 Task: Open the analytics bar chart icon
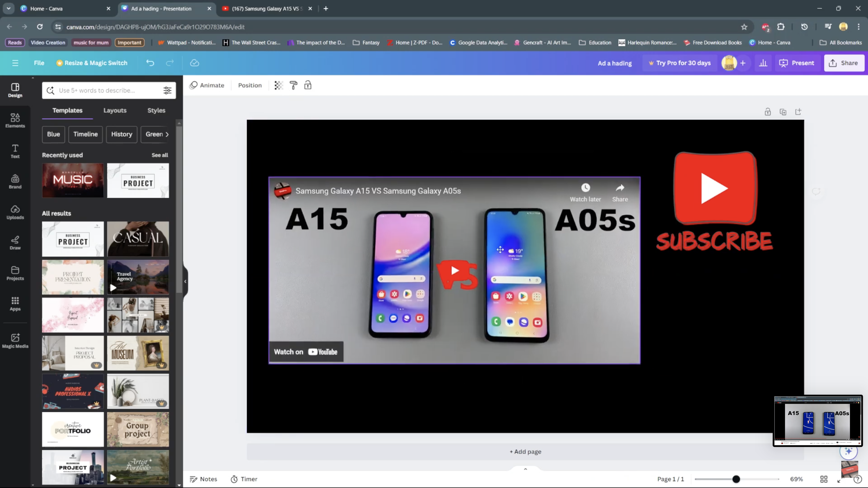(763, 63)
